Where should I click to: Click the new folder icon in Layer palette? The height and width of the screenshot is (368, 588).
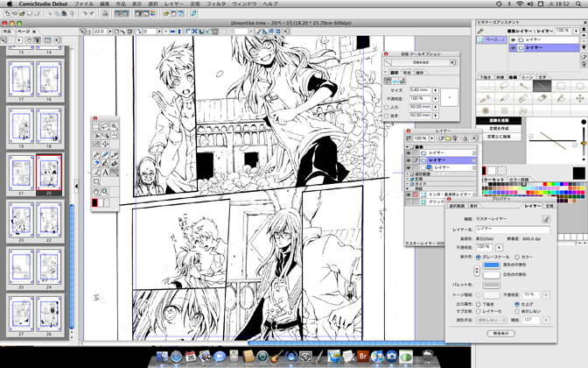pyautogui.click(x=448, y=138)
